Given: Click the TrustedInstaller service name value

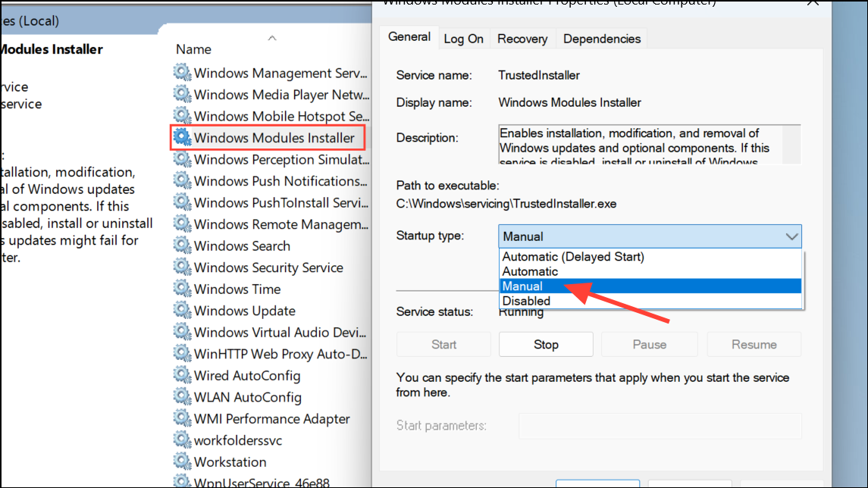Looking at the screenshot, I should click(539, 75).
